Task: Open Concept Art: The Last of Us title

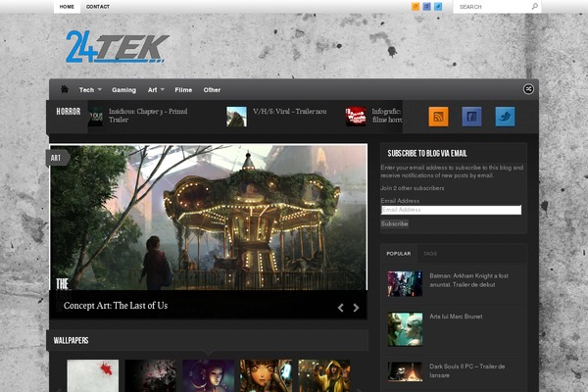Action: point(116,306)
